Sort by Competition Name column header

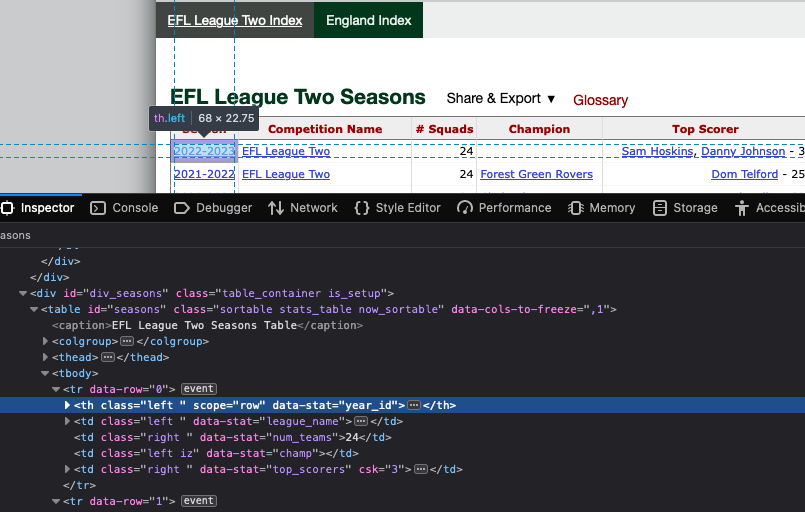325,129
